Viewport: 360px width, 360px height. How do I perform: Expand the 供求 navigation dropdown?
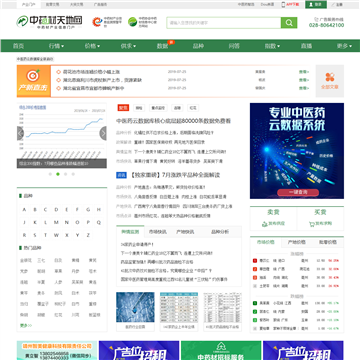[x=128, y=46]
